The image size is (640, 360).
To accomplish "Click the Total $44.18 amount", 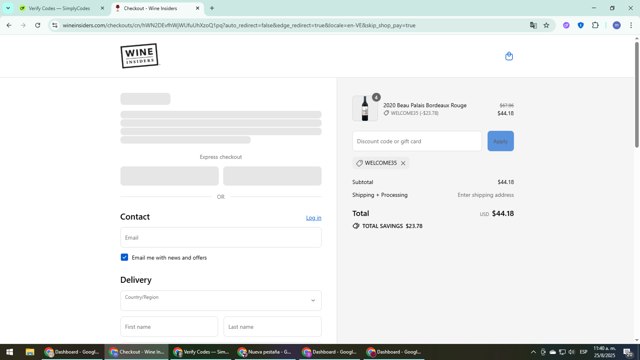I will coord(503,213).
